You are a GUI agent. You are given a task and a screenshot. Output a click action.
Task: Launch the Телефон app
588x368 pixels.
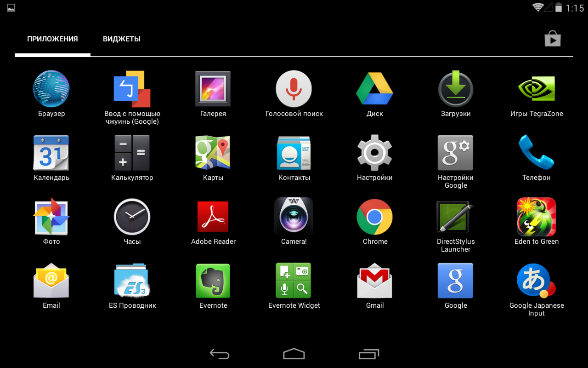click(x=537, y=153)
